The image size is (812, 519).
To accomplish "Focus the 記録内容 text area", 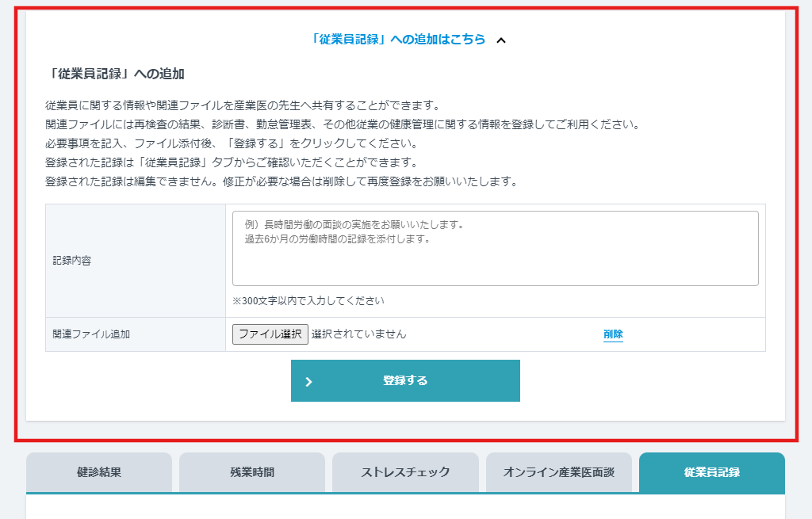I will [495, 248].
